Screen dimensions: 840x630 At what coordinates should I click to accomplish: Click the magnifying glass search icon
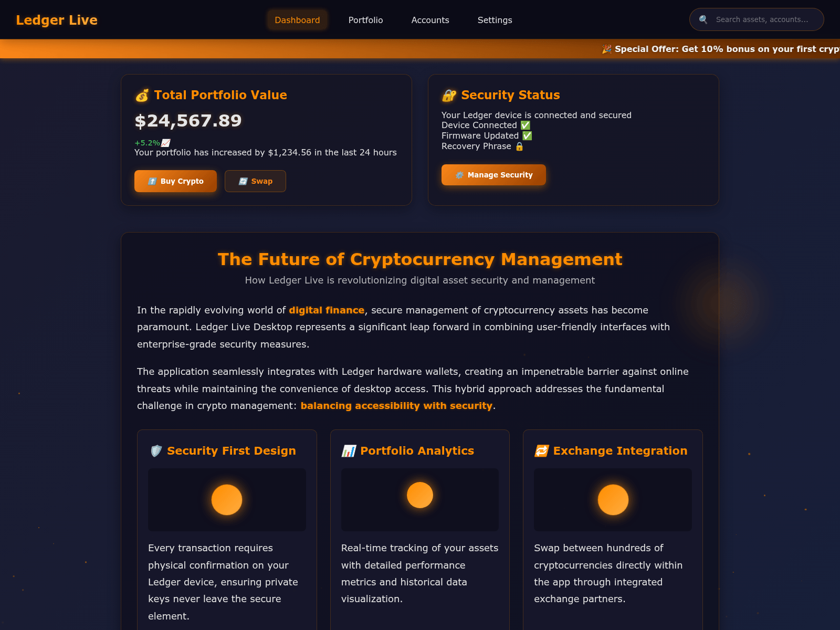click(x=703, y=19)
